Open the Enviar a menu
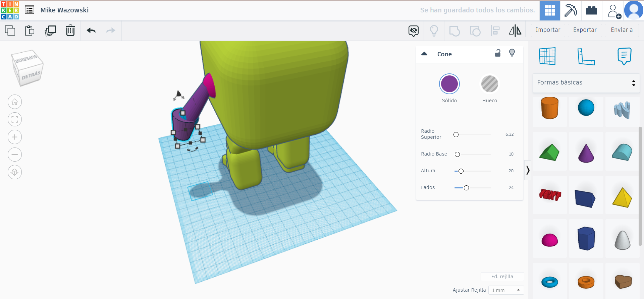This screenshot has height=299, width=644. pyautogui.click(x=622, y=30)
